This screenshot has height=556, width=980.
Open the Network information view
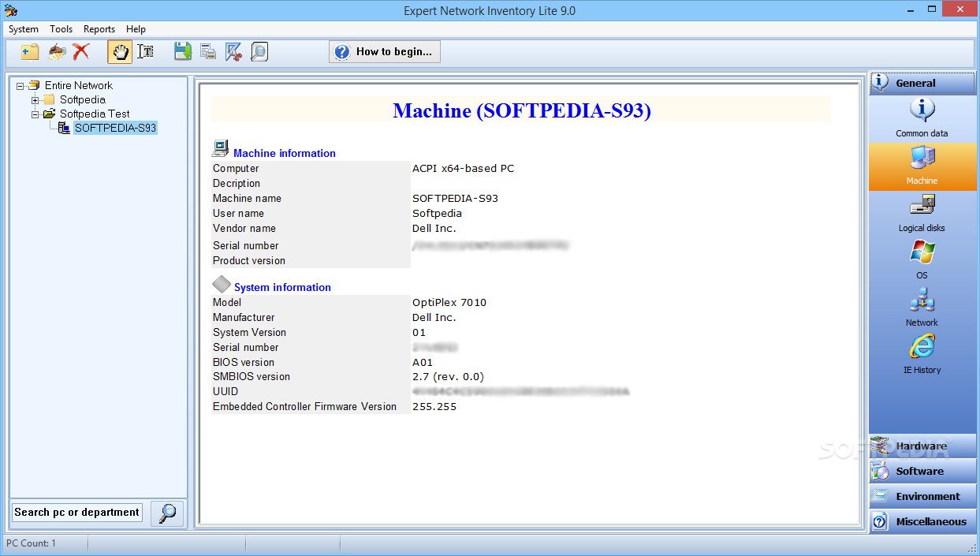(922, 308)
